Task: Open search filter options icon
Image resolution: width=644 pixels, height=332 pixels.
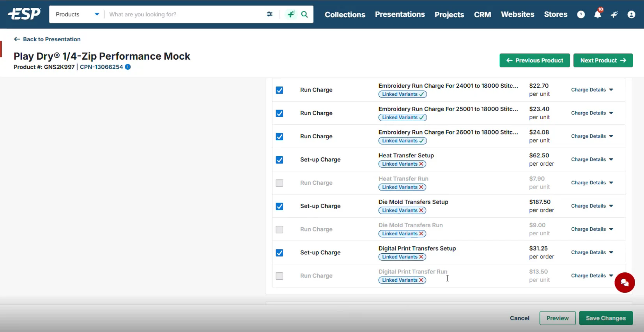Action: tap(269, 14)
